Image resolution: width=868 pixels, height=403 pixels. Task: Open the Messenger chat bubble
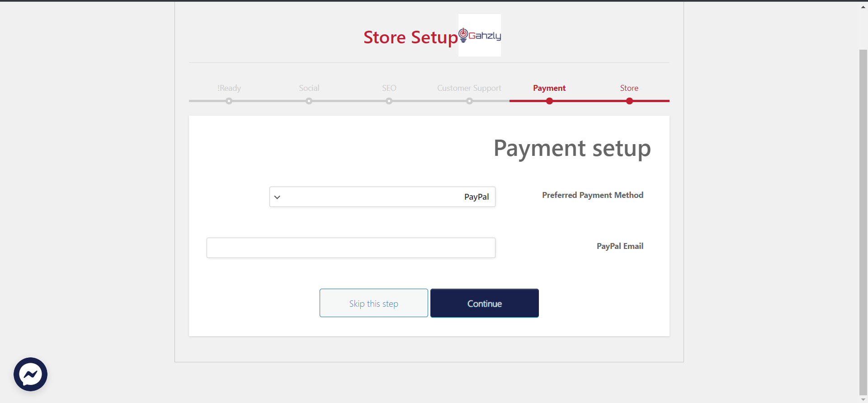tap(30, 374)
